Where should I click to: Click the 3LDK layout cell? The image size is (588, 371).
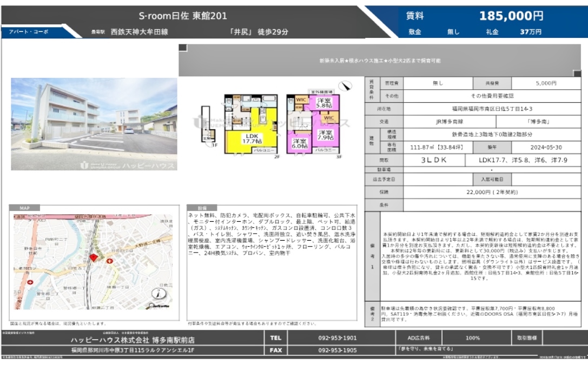click(434, 160)
